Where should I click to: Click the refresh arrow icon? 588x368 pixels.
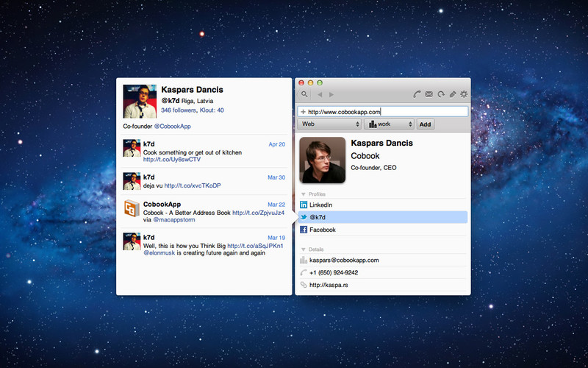(441, 94)
